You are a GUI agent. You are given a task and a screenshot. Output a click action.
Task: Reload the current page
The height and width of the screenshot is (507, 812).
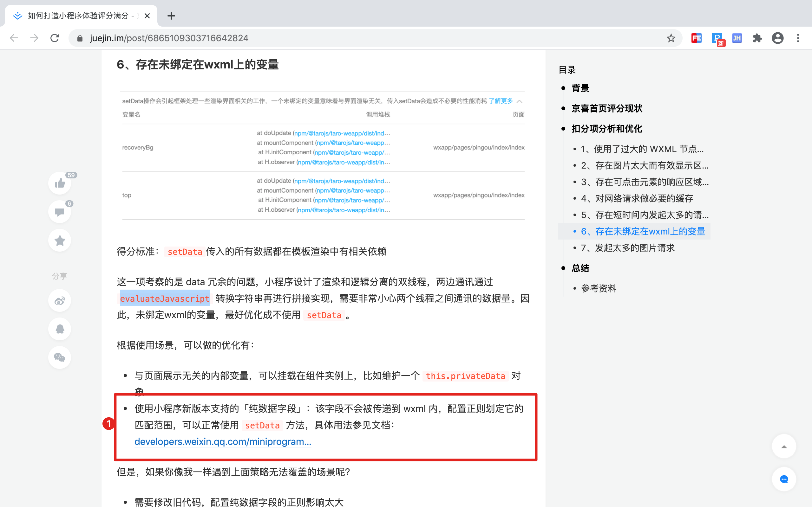55,38
